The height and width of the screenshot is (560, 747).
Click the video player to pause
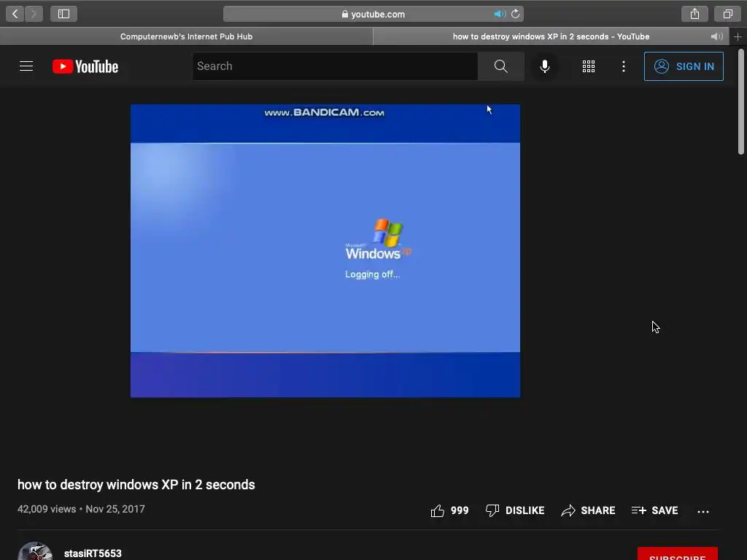tap(325, 251)
